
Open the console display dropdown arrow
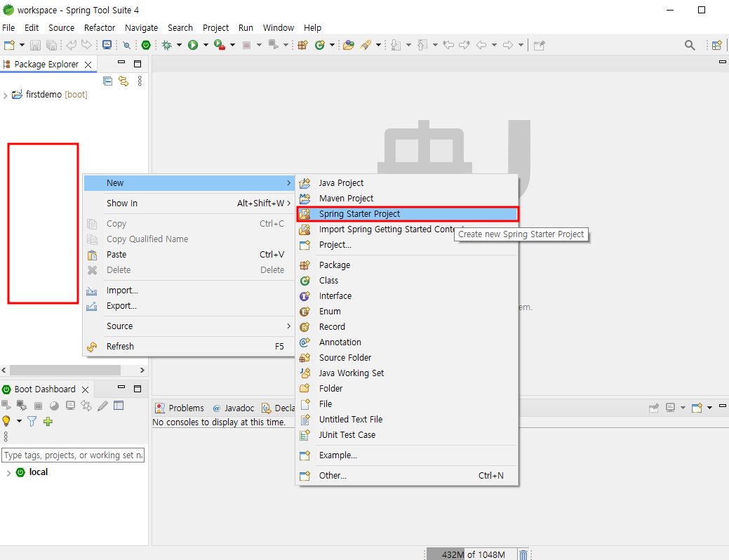pyautogui.click(x=683, y=408)
